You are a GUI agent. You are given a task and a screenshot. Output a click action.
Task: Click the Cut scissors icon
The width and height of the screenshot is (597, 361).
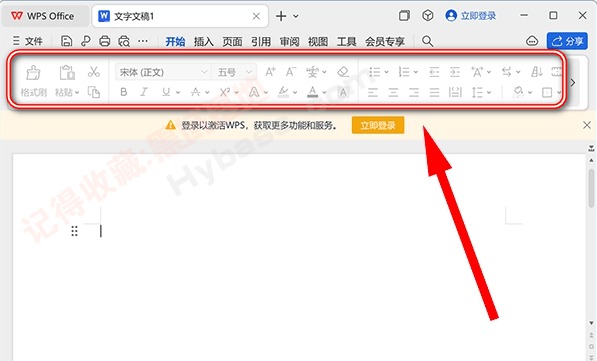click(x=94, y=72)
